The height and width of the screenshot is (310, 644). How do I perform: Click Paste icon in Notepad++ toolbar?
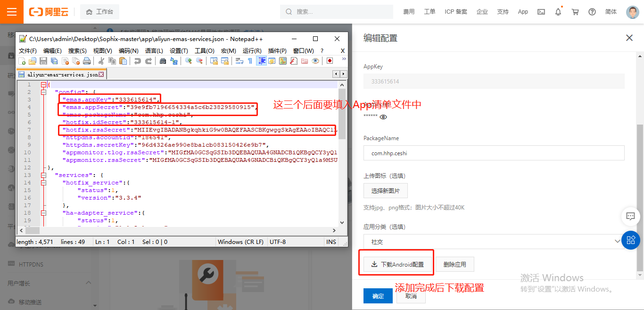pyautogui.click(x=123, y=61)
